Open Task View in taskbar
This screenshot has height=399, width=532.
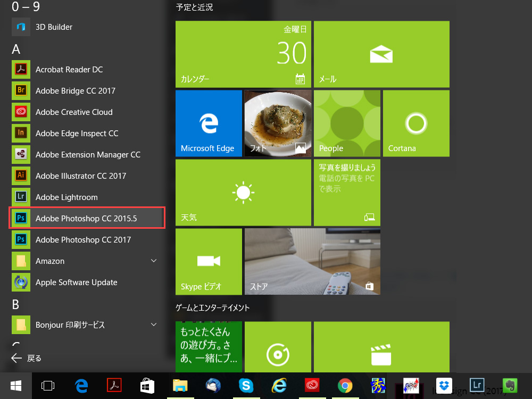coord(47,386)
